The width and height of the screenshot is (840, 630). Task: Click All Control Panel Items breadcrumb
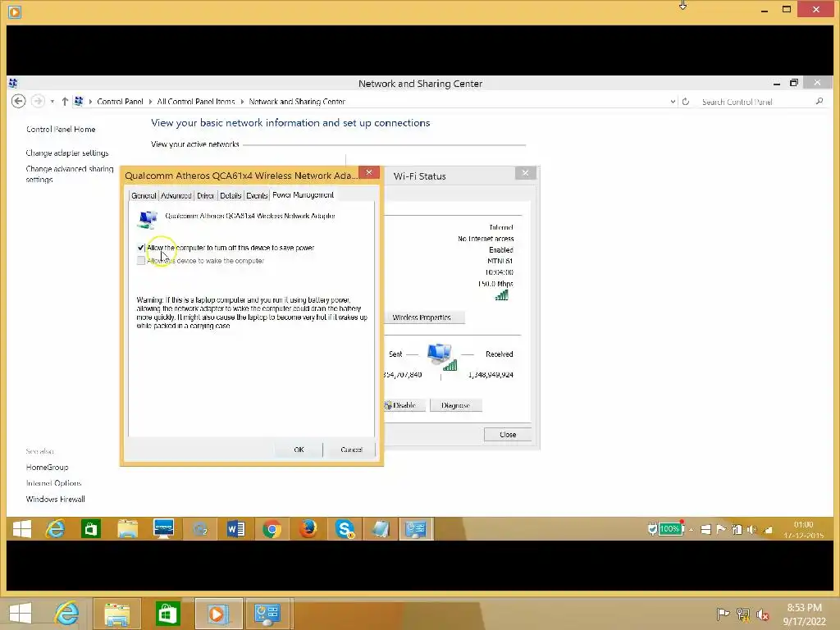pyautogui.click(x=196, y=101)
